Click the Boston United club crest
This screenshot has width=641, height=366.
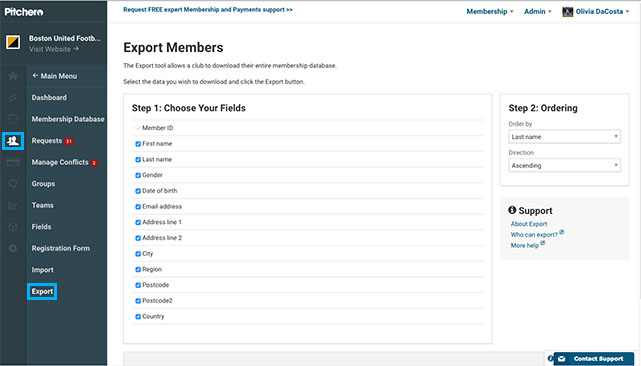13,42
